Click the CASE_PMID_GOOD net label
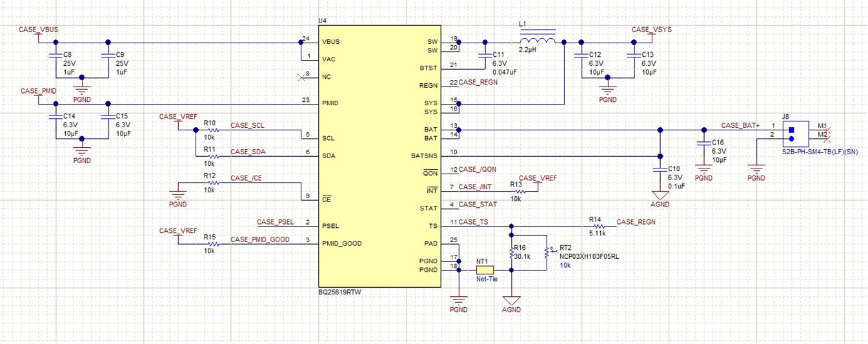This screenshot has height=344, width=868. pos(260,239)
